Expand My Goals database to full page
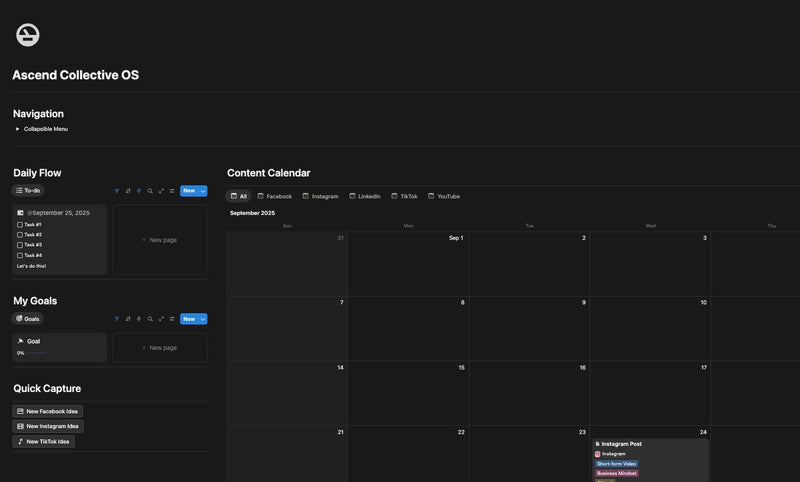The width and height of the screenshot is (800, 482). pos(161,319)
